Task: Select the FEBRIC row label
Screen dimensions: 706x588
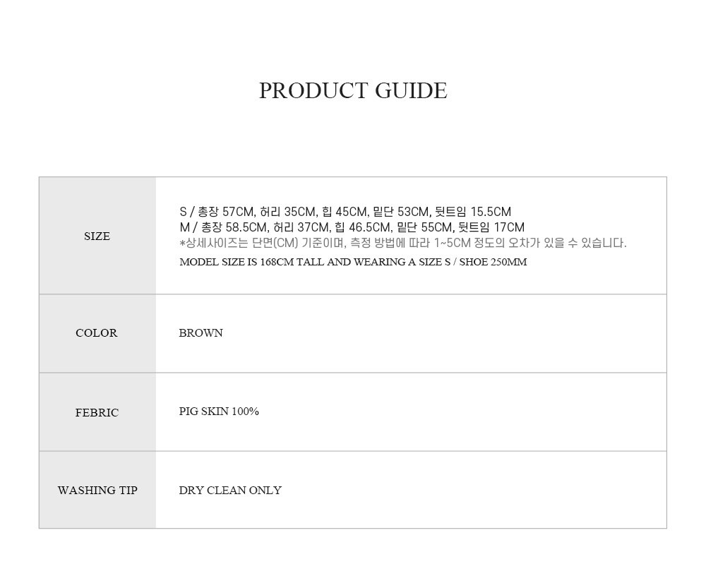Action: [x=97, y=412]
